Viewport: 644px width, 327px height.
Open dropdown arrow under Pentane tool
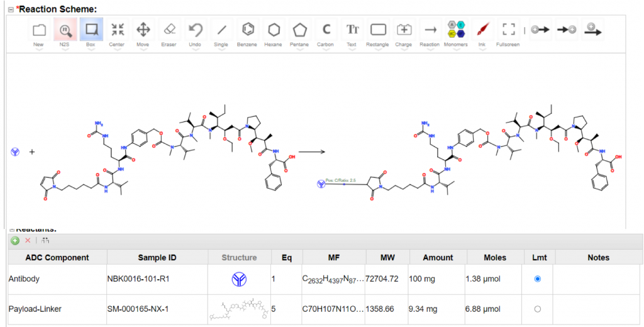click(x=299, y=50)
